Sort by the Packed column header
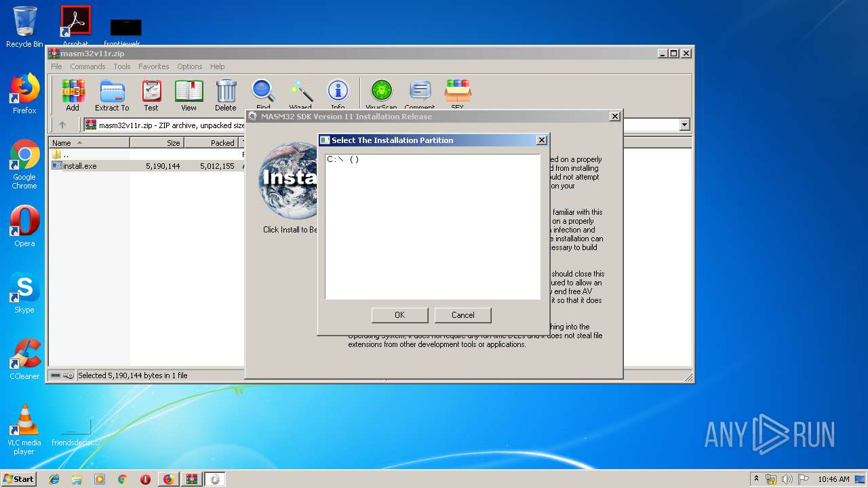 click(x=211, y=143)
